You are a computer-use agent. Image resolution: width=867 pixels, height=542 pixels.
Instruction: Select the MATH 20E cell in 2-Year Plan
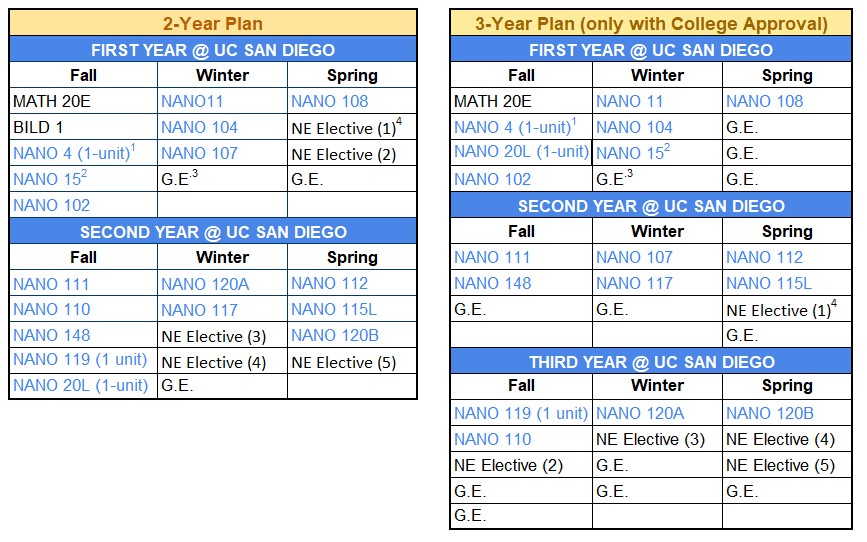(52, 101)
